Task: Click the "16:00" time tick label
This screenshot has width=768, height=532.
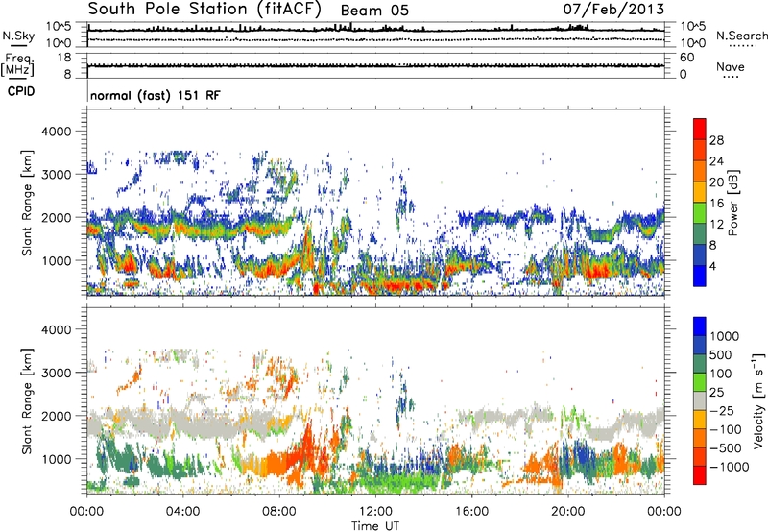Action: [471, 512]
